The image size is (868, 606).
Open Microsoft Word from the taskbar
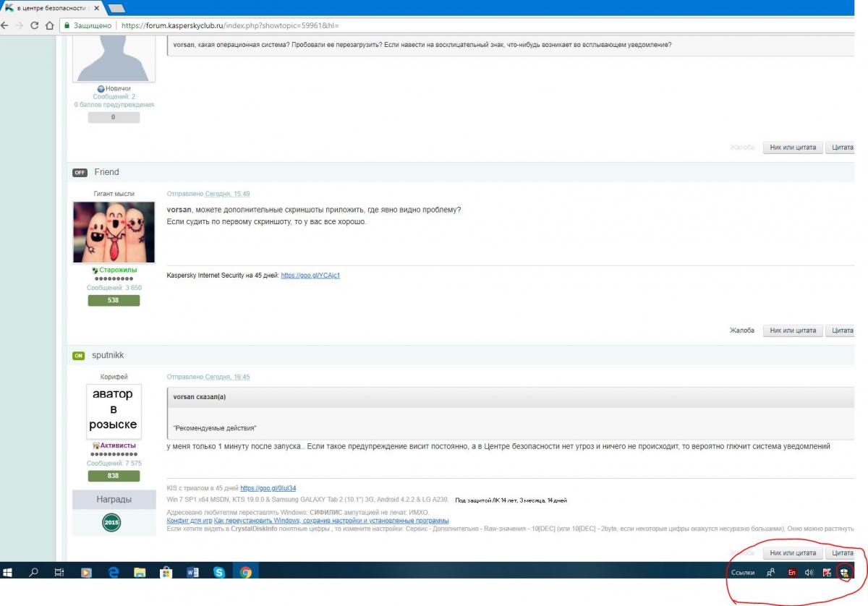[x=192, y=572]
